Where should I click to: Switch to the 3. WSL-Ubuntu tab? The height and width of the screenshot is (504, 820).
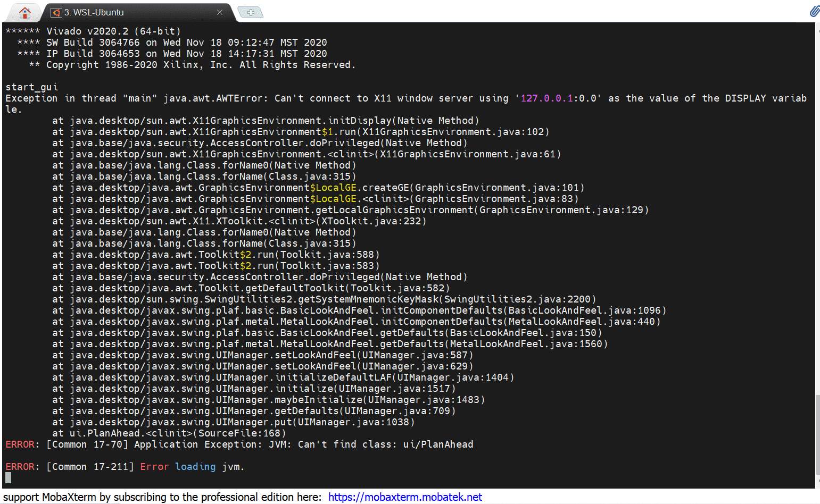coord(137,12)
